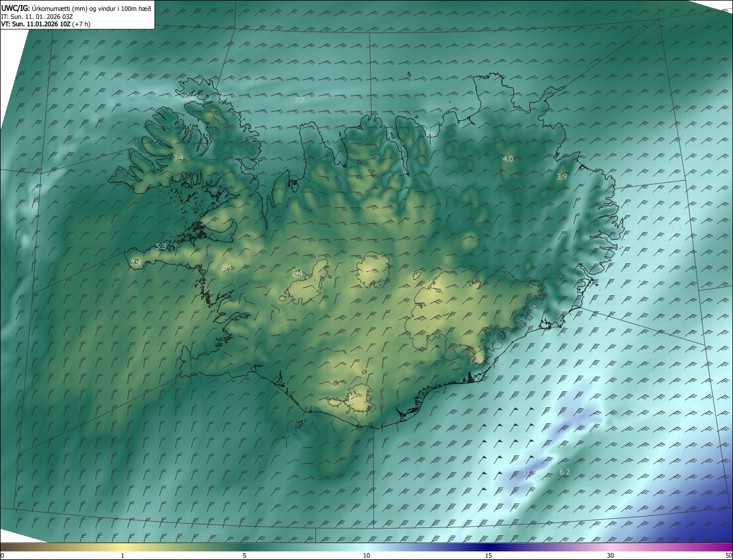Screen dimensions: 733x560
Task: Select the 5 tick label on the color scale
Action: click(245, 556)
